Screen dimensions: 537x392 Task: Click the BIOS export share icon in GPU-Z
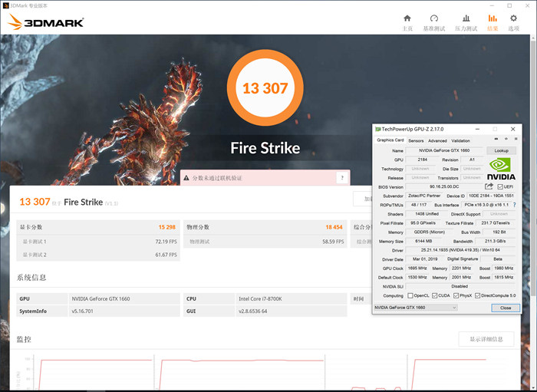point(489,186)
